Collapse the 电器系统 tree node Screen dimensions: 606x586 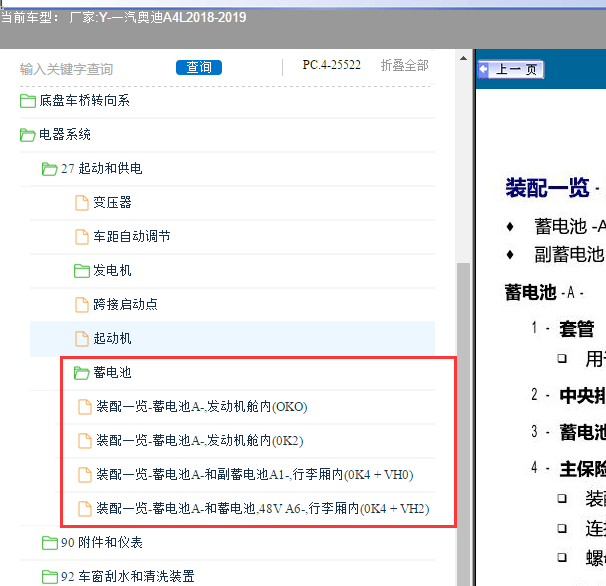tap(65, 135)
